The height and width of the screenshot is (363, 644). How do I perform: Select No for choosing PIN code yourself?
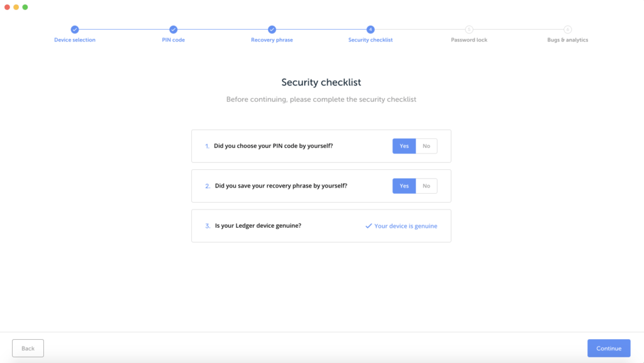coord(426,146)
